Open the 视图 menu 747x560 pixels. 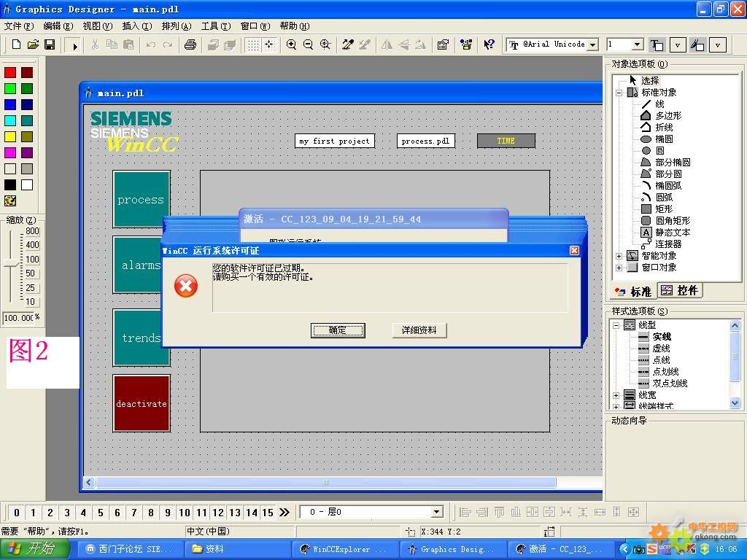[98, 26]
